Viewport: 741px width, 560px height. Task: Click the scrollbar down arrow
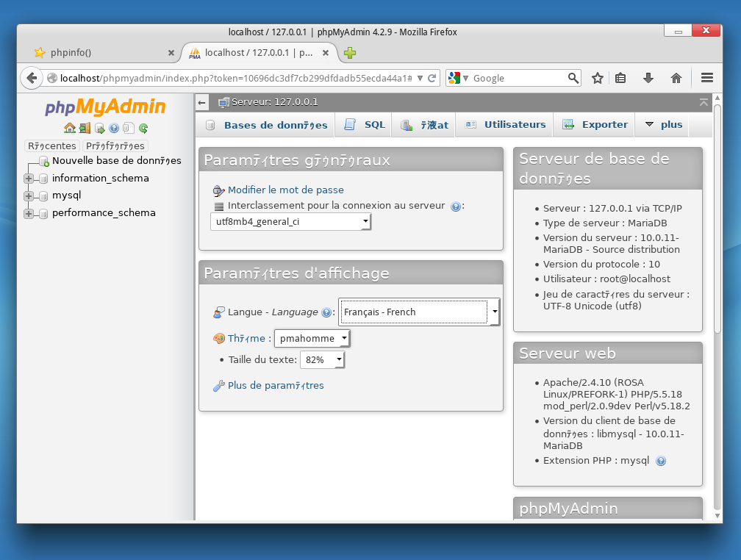pyautogui.click(x=717, y=516)
